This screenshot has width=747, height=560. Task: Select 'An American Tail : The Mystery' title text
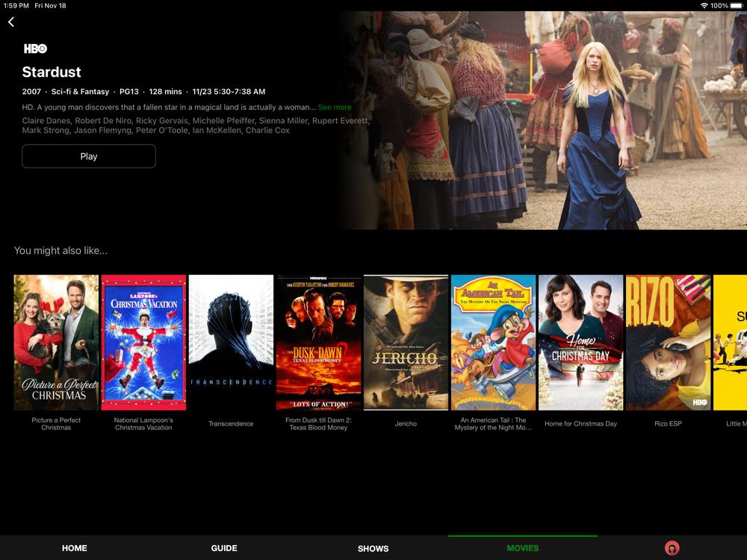(x=493, y=424)
